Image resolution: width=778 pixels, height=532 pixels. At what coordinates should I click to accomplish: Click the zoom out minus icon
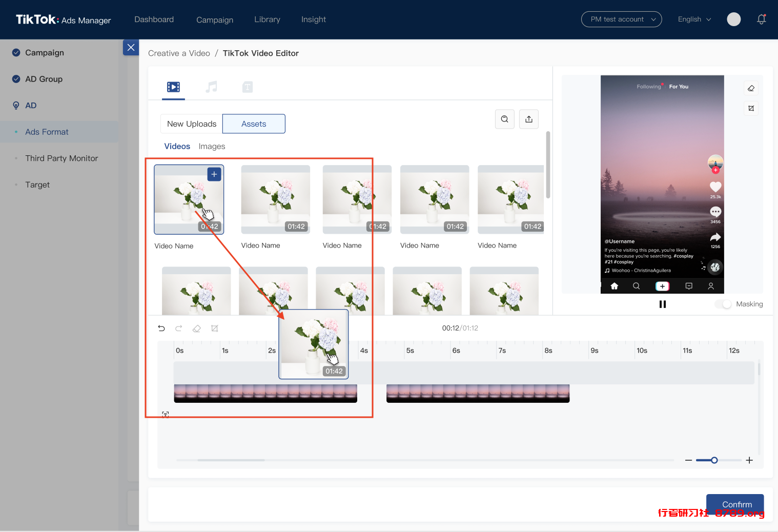point(688,460)
